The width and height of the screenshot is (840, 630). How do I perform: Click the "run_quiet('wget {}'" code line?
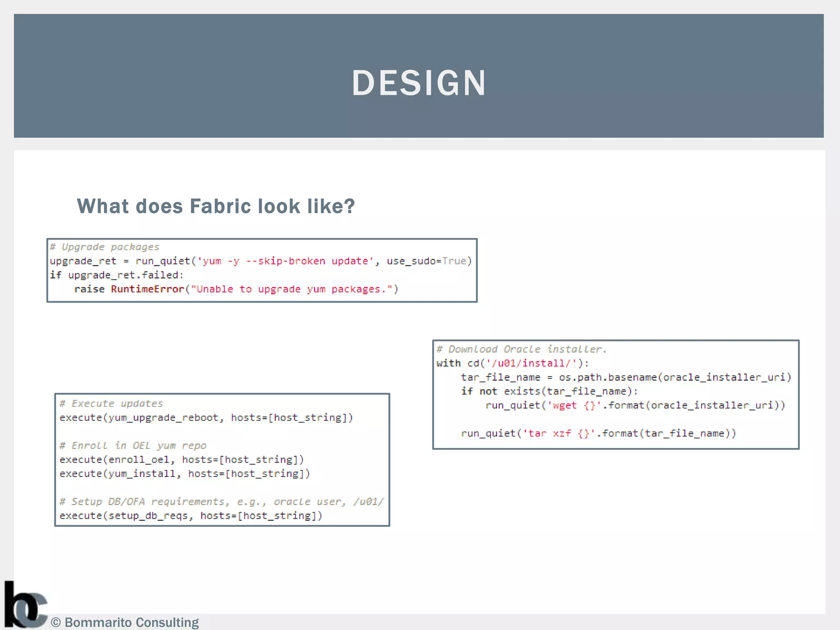click(x=635, y=405)
